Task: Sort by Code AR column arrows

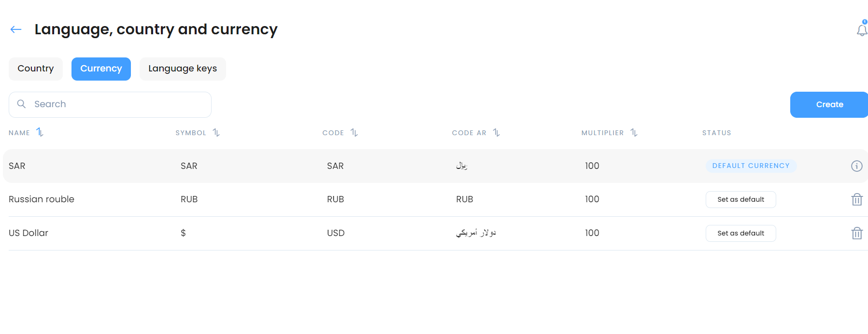Action: tap(497, 133)
